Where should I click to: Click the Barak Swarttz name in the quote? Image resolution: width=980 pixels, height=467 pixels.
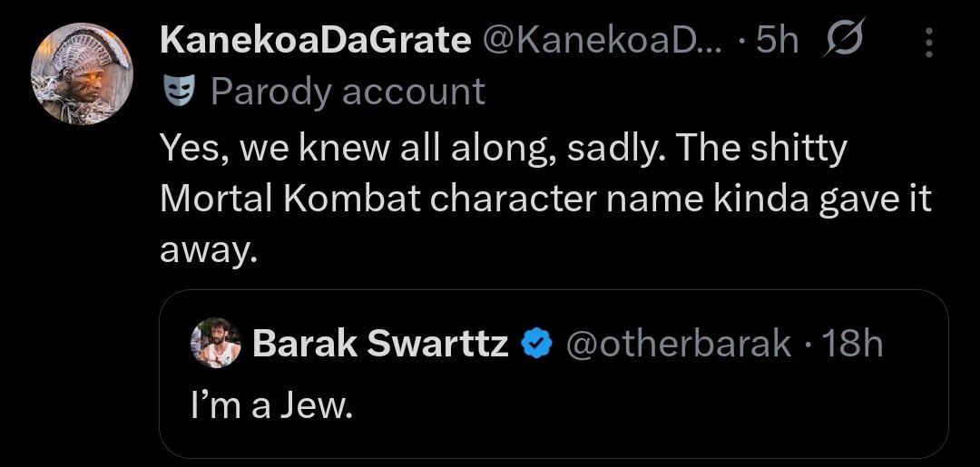pos(380,344)
